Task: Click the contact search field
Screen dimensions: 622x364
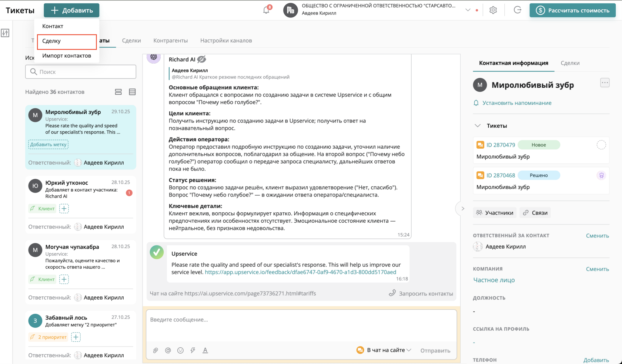Action: click(81, 72)
